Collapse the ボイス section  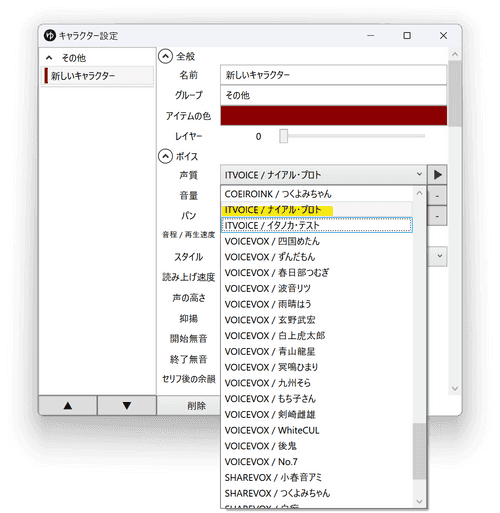point(165,156)
